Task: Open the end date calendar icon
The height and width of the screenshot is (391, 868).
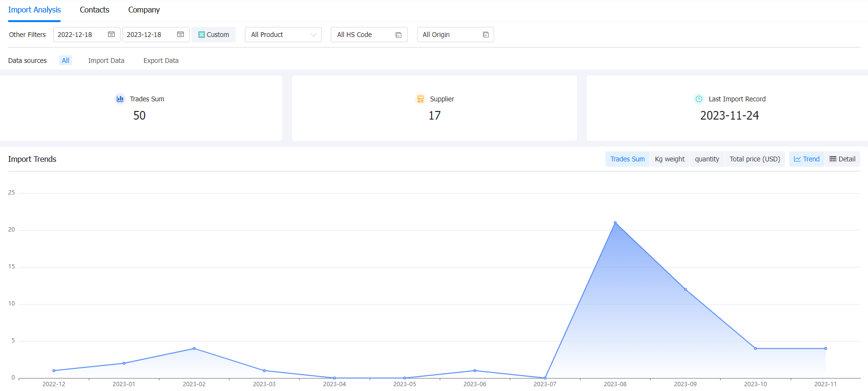Action: click(181, 35)
